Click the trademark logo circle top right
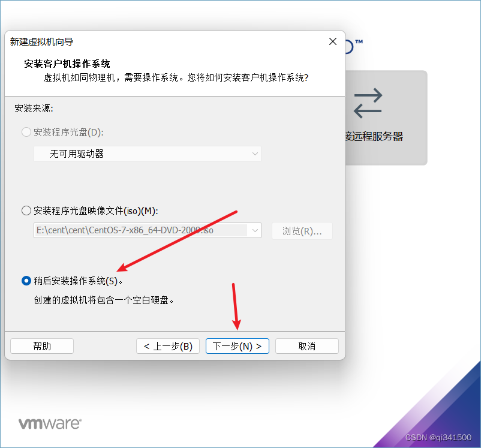Image resolution: width=481 pixels, height=448 pixels. tap(350, 47)
